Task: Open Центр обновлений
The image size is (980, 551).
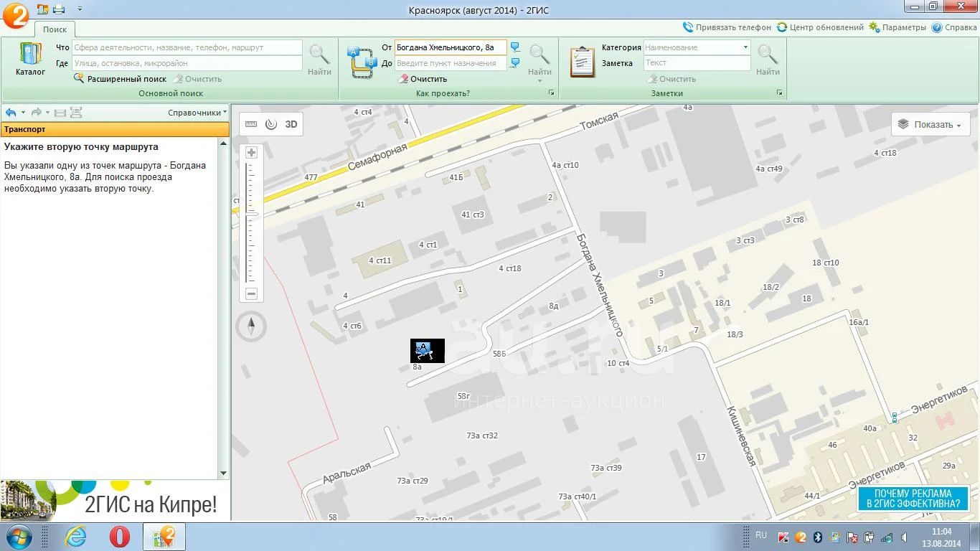Action: tap(820, 27)
